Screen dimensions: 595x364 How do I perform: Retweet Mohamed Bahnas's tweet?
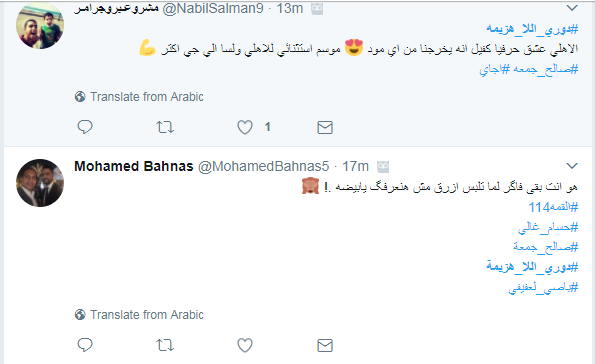coord(165,345)
